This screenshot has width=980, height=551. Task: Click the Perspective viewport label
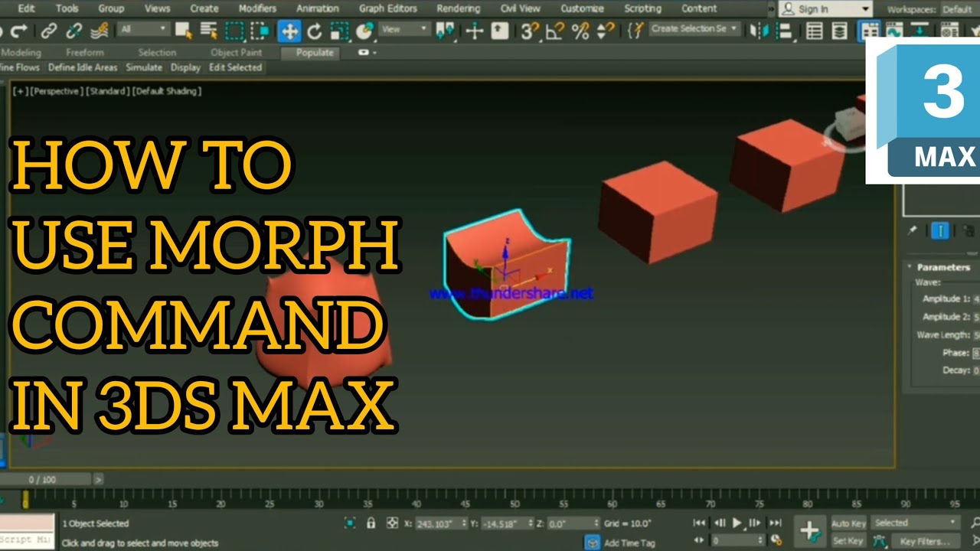[x=55, y=91]
